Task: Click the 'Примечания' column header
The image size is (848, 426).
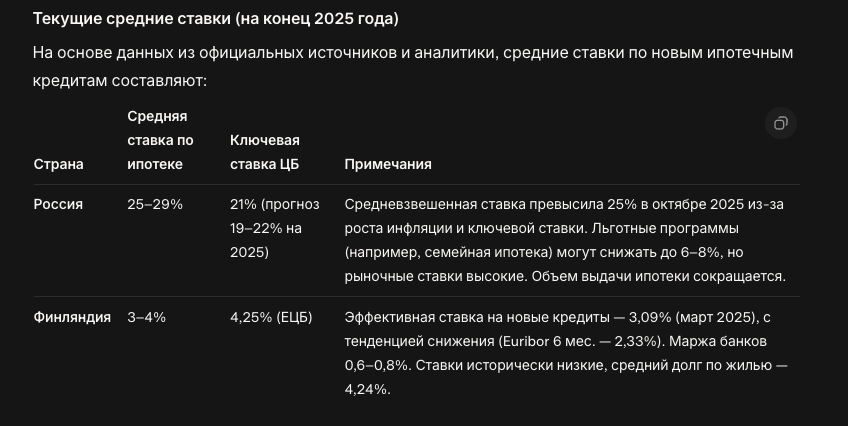Action: (388, 164)
